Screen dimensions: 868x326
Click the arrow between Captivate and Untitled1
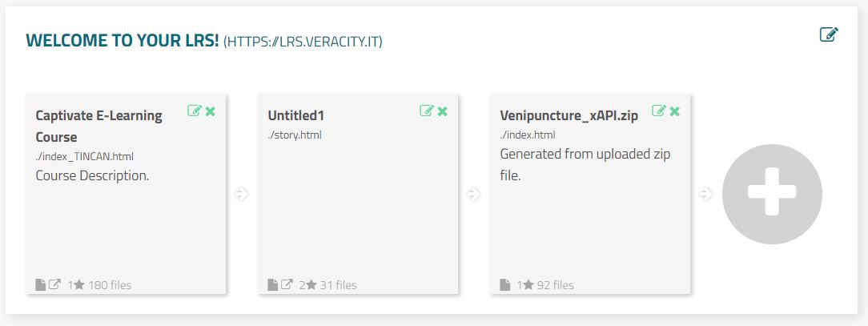click(242, 194)
